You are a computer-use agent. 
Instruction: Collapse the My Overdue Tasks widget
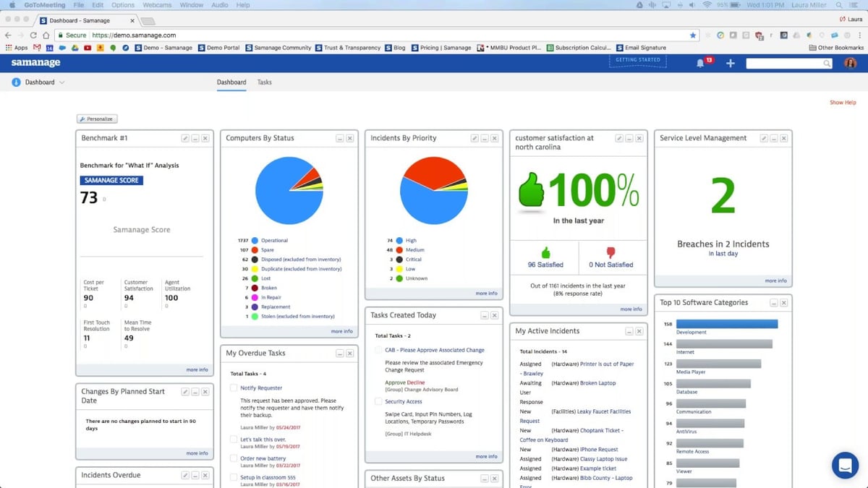340,353
